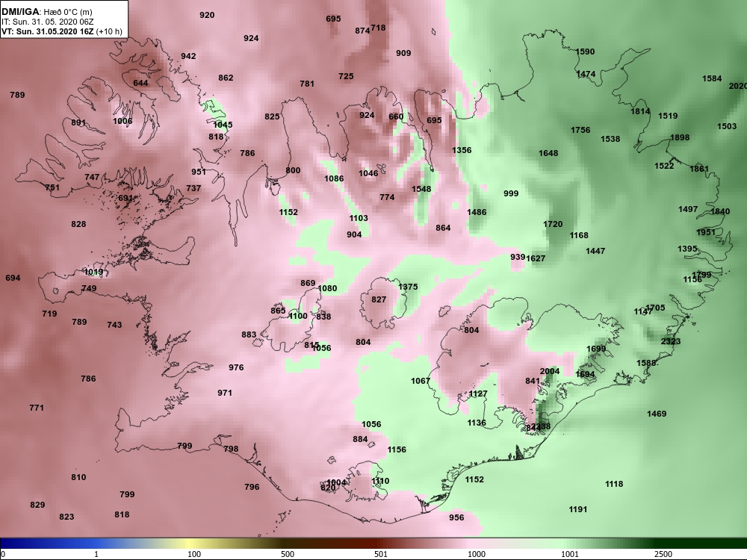Image resolution: width=747 pixels, height=560 pixels.
Task: Click the value 1898 on the map
Action: [680, 137]
